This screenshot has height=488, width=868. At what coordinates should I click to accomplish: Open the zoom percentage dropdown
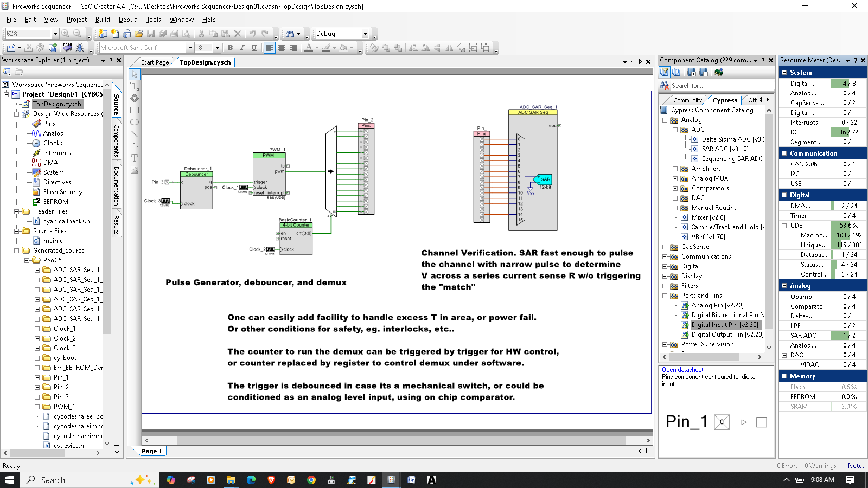coord(55,34)
